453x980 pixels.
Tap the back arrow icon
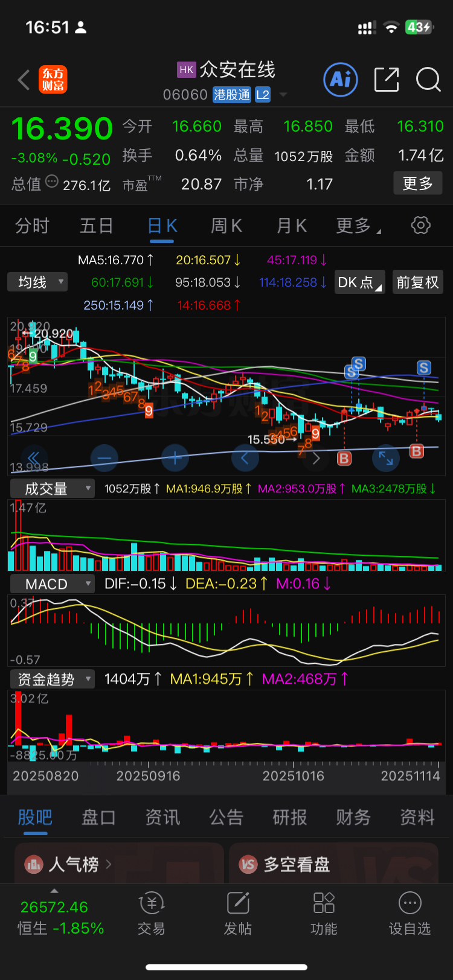point(24,80)
